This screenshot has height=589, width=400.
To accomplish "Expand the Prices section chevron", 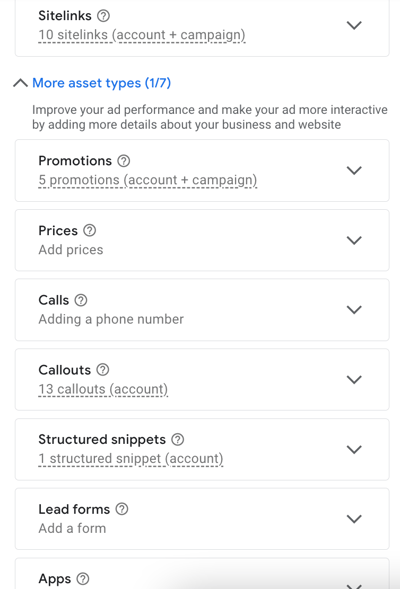I will point(354,240).
